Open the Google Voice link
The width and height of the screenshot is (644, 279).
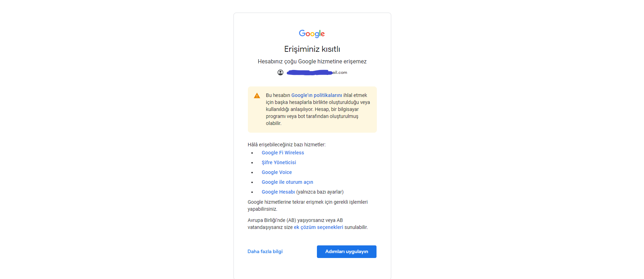pyautogui.click(x=277, y=172)
